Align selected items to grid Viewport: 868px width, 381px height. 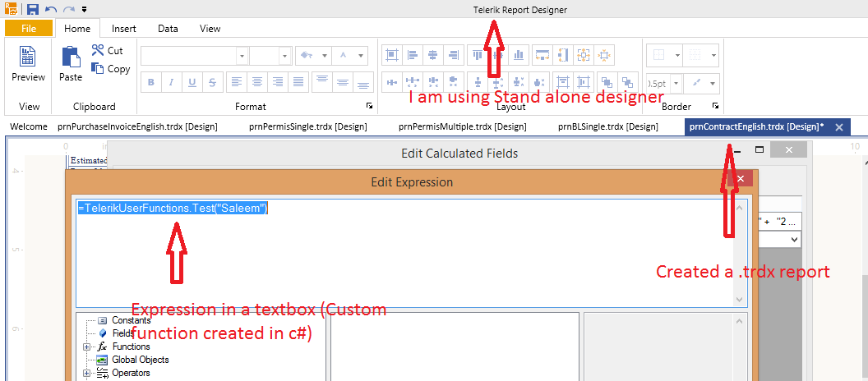[392, 54]
